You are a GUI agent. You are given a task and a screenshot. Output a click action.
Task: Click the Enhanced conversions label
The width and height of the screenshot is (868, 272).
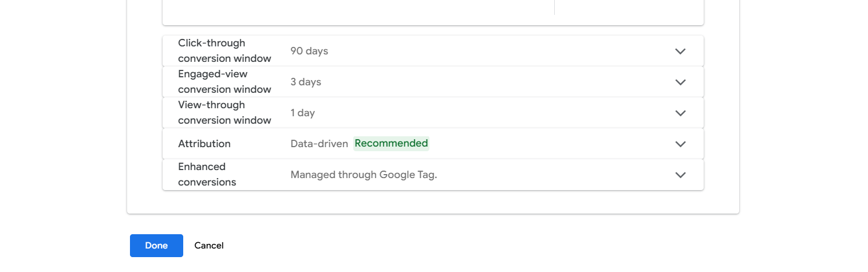pyautogui.click(x=207, y=175)
